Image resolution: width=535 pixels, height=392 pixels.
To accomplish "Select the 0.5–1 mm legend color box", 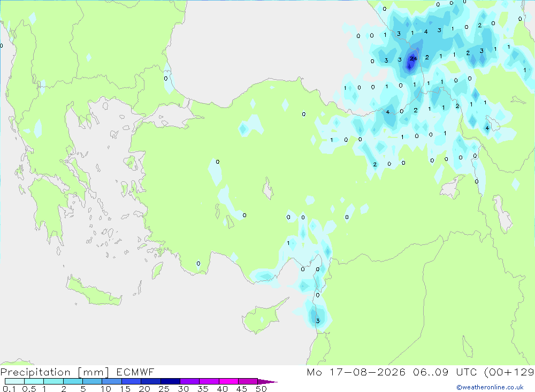I will [x=34, y=381].
